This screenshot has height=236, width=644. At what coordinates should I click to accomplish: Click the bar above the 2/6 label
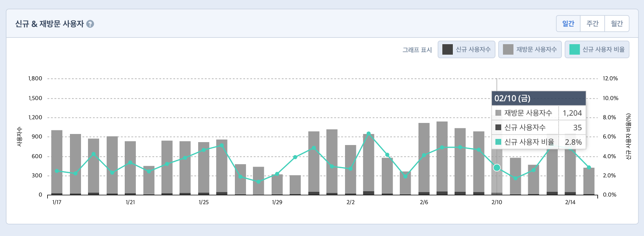(424, 159)
